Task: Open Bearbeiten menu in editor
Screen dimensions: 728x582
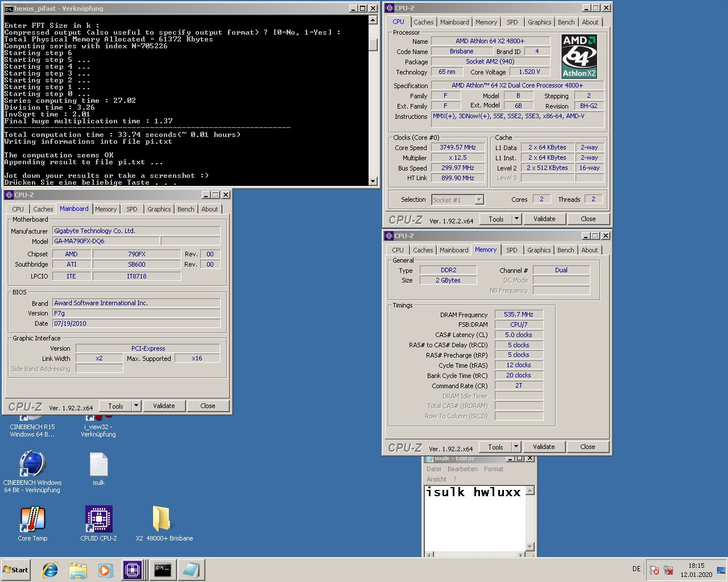Action: point(462,469)
